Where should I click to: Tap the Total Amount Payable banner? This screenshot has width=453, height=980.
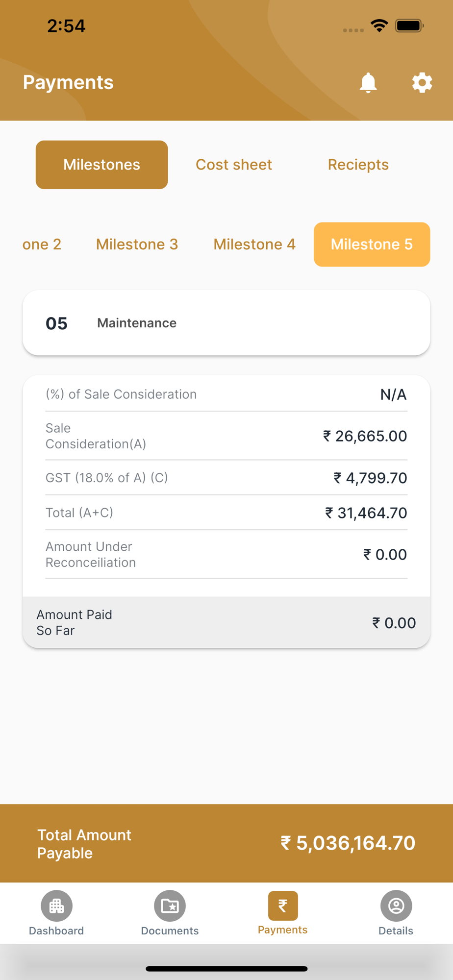[226, 843]
